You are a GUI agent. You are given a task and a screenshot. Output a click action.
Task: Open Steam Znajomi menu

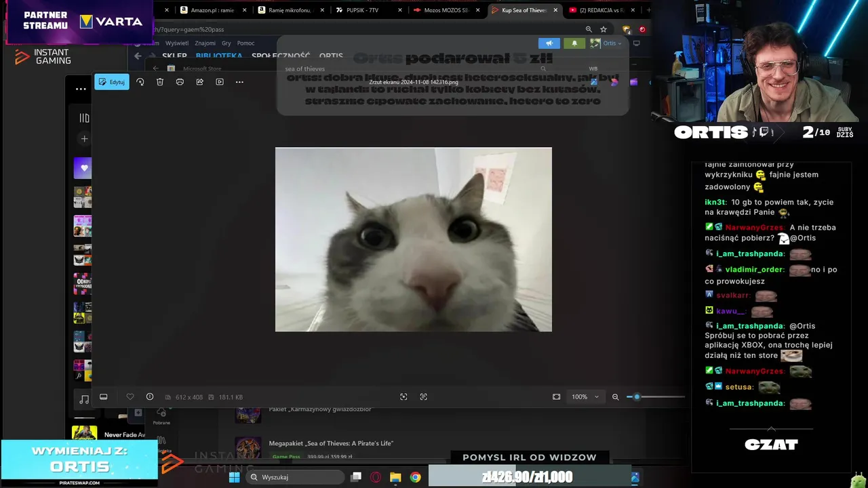coord(205,43)
